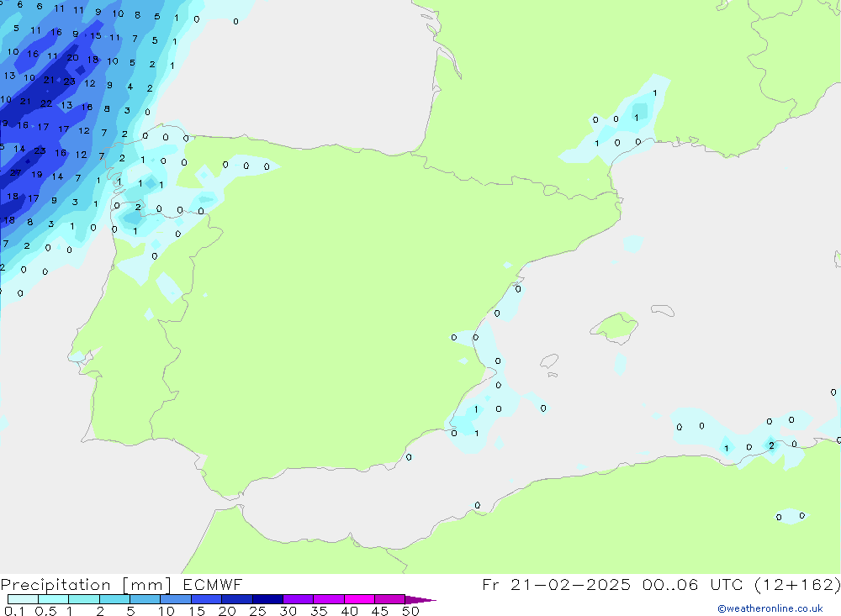Click the date 'Fr 21-02-2025'
The height and width of the screenshot is (616, 841).
tap(556, 584)
